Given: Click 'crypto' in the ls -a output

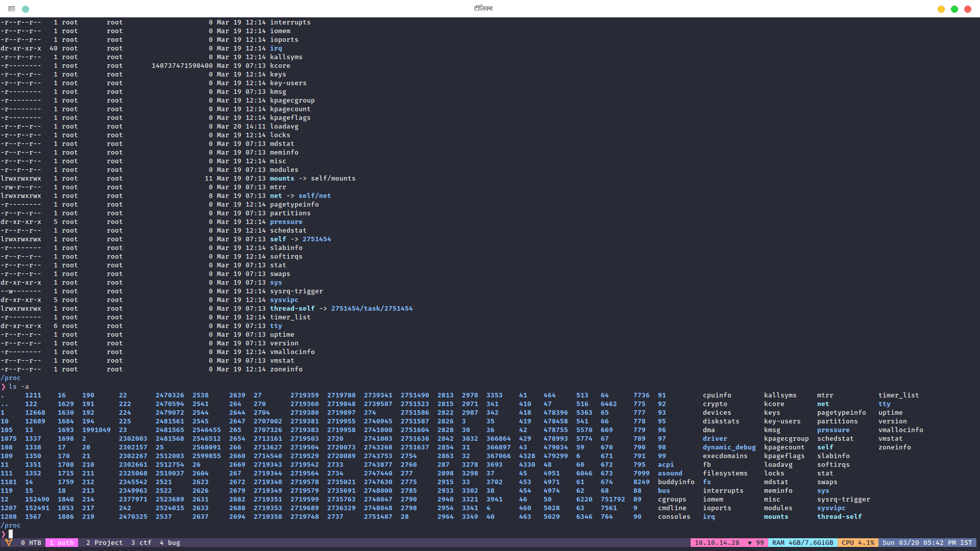Looking at the screenshot, I should (x=715, y=404).
